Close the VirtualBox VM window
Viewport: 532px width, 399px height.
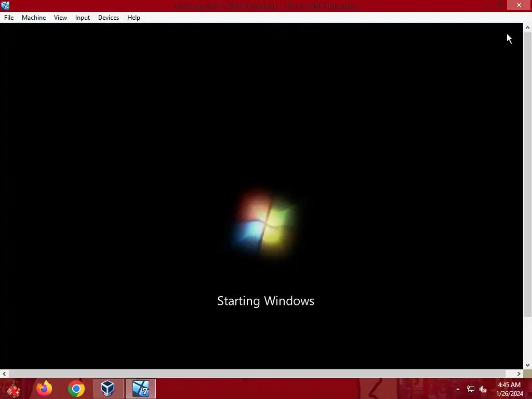point(519,5)
